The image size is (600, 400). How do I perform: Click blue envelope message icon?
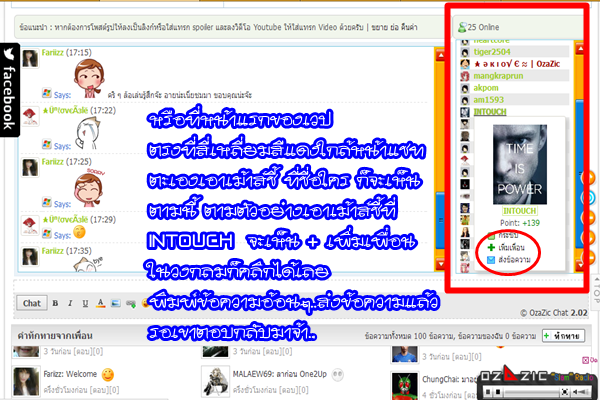(491, 260)
